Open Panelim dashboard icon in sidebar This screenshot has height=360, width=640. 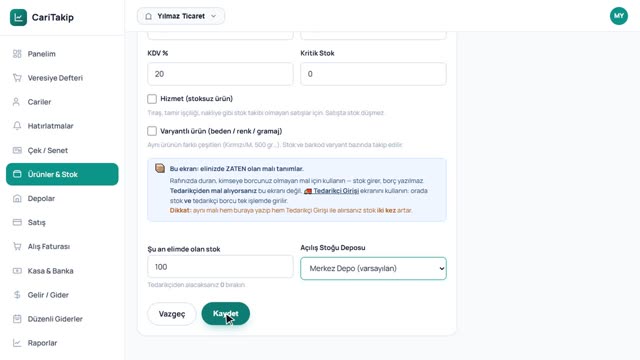pyautogui.click(x=17, y=54)
